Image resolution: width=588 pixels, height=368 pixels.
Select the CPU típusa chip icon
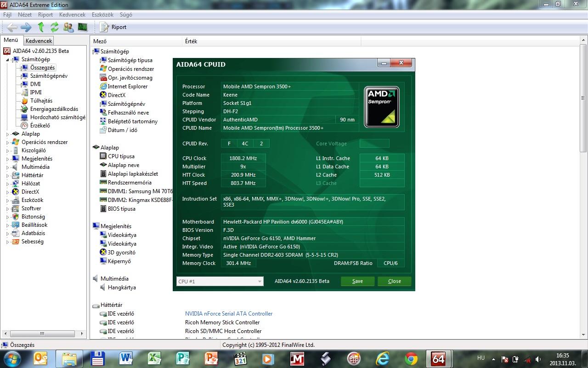tap(103, 156)
